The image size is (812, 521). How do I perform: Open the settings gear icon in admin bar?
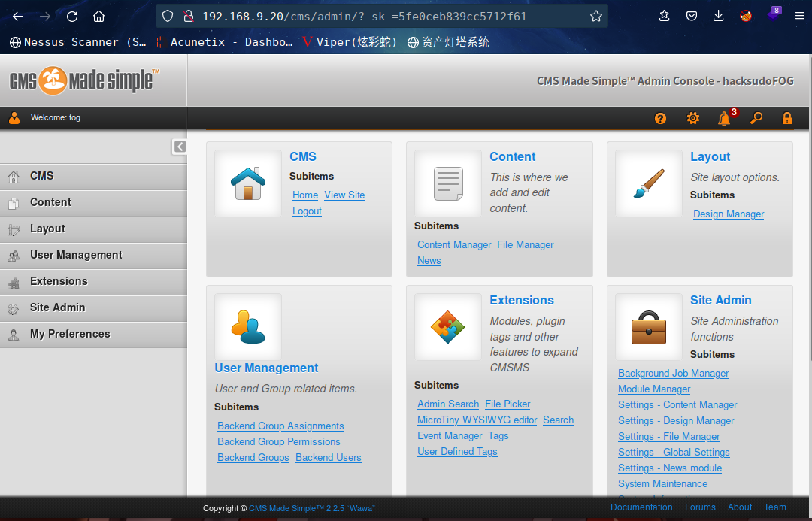tap(693, 118)
